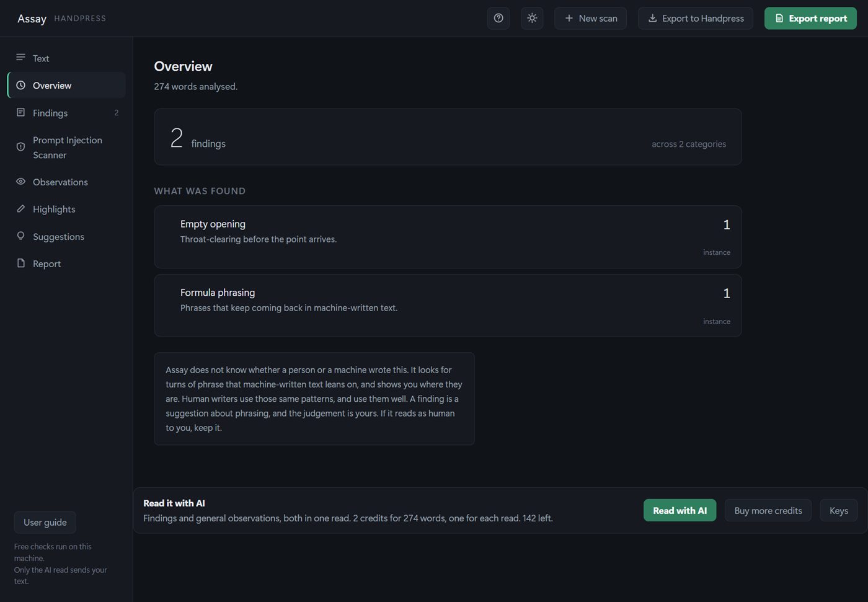Click the Read with AI button
The height and width of the screenshot is (602, 868).
(680, 510)
